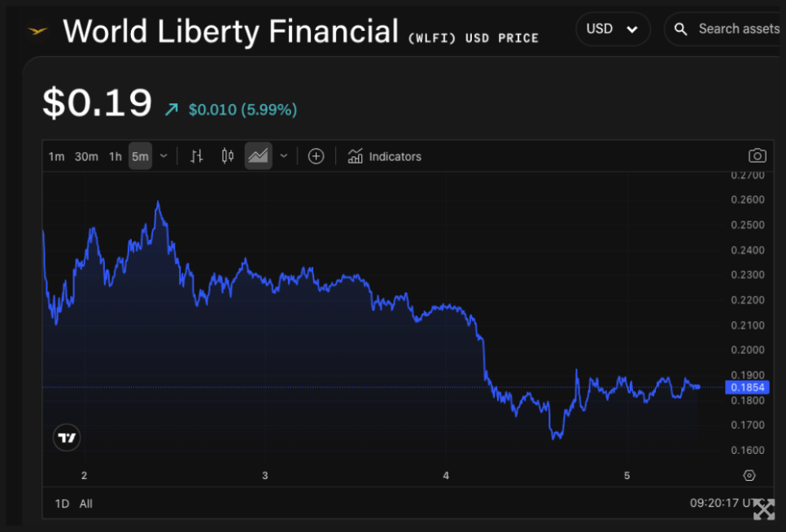Click the green up-arrow price change indicator
786x532 pixels.
[172, 109]
